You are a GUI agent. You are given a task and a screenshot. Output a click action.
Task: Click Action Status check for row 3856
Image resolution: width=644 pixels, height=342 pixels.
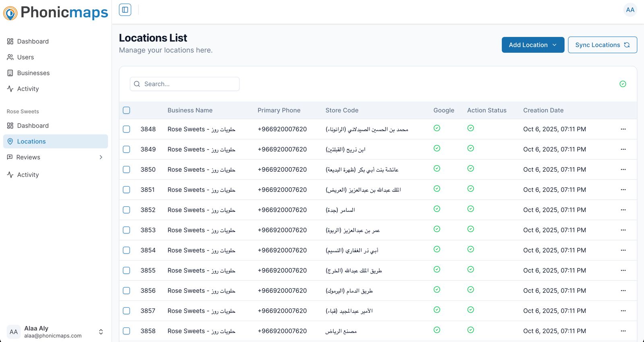tap(471, 290)
